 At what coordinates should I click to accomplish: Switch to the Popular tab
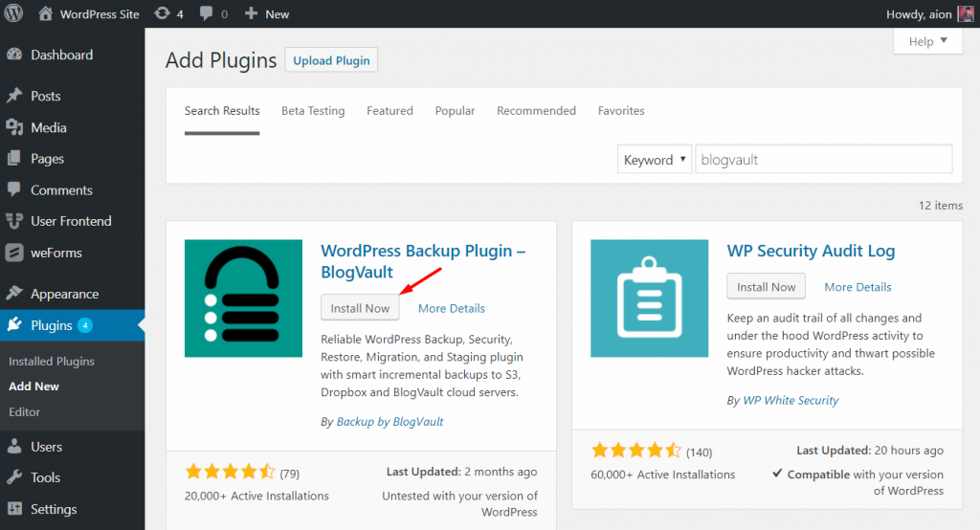click(455, 111)
